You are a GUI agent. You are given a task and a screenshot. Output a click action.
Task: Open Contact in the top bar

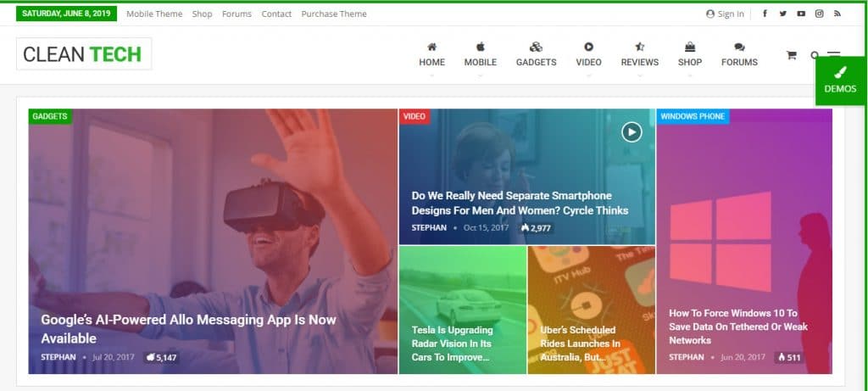point(276,14)
